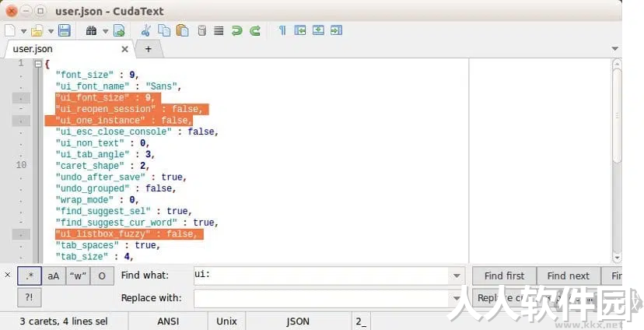Open the Replace with history dropdown
644x330 pixels.
click(x=457, y=298)
